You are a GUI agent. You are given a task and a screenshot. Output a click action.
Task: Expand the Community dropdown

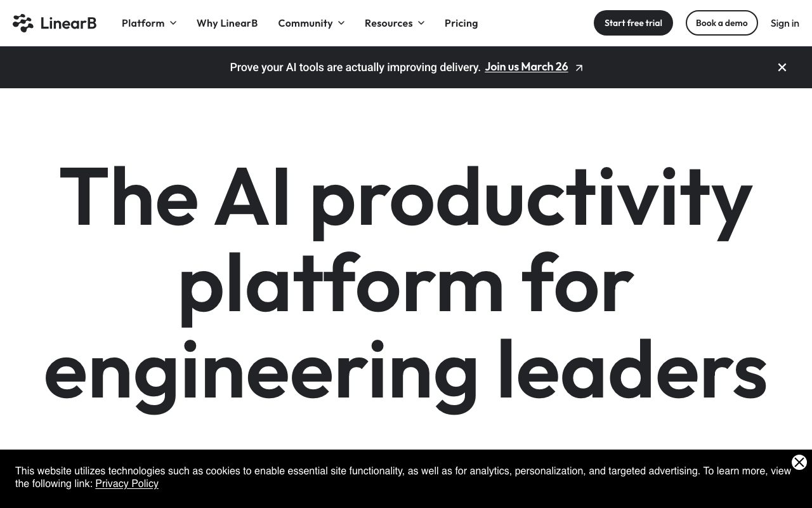tap(305, 23)
